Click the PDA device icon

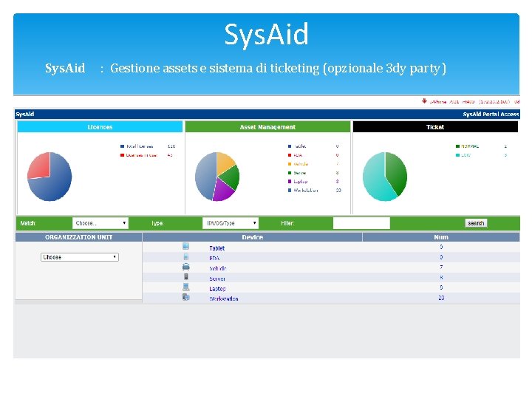point(186,256)
